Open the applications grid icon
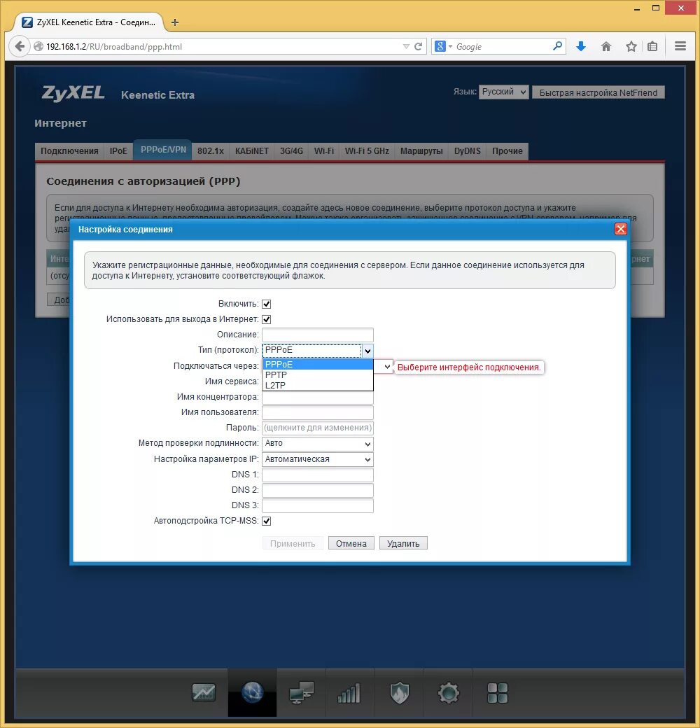The width and height of the screenshot is (700, 728). click(x=497, y=693)
